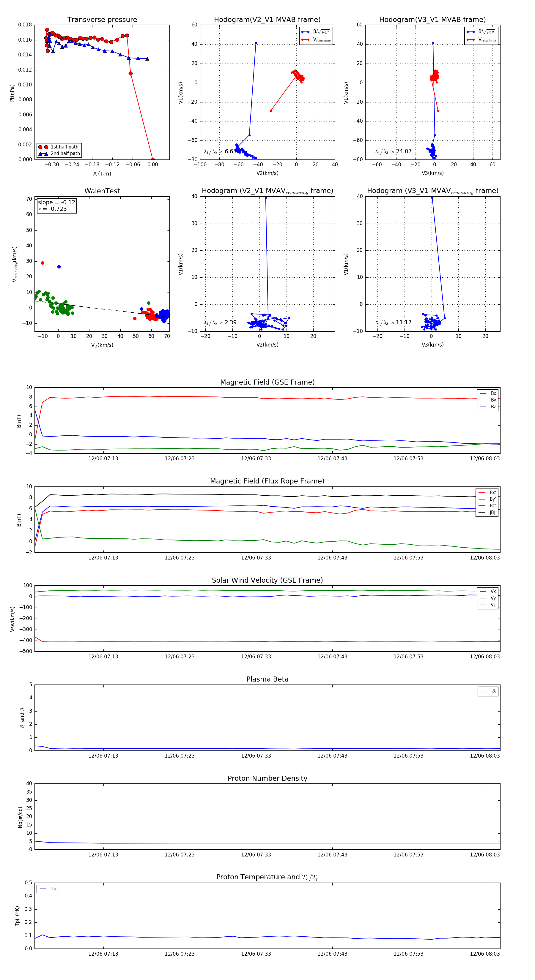Click the λ1/λ2 ≈ 6.63 annotation

click(221, 151)
